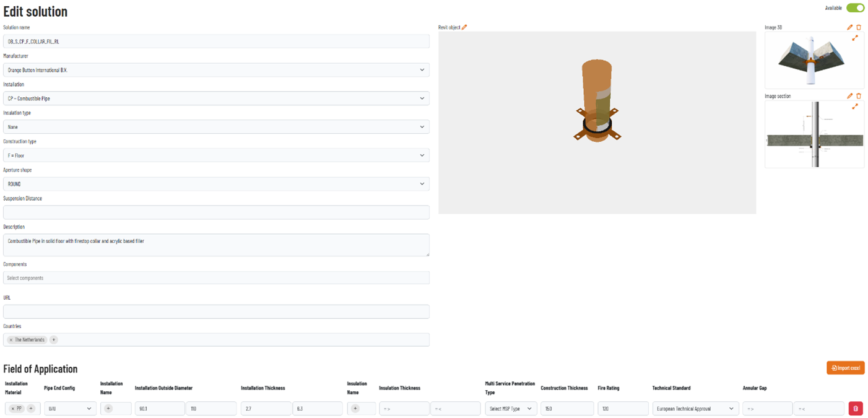Viewport: 868px width, 418px height.
Task: Expand the Image 3D preview fullscreen
Action: tap(855, 38)
